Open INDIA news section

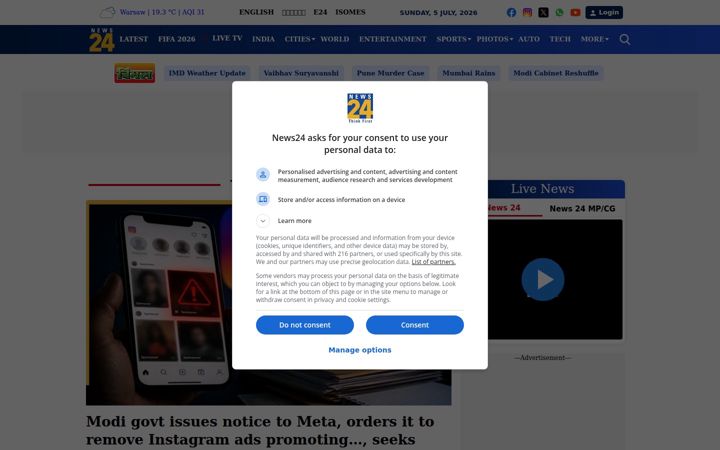click(x=263, y=39)
